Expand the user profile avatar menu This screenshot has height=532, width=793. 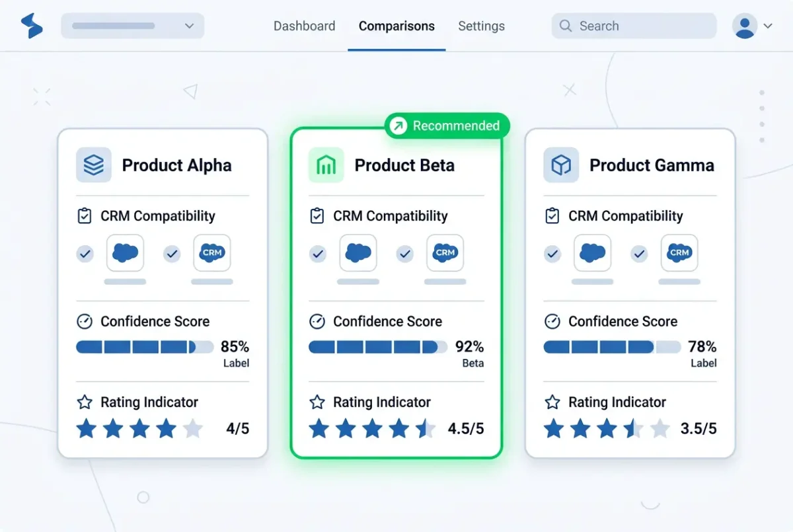pyautogui.click(x=745, y=26)
